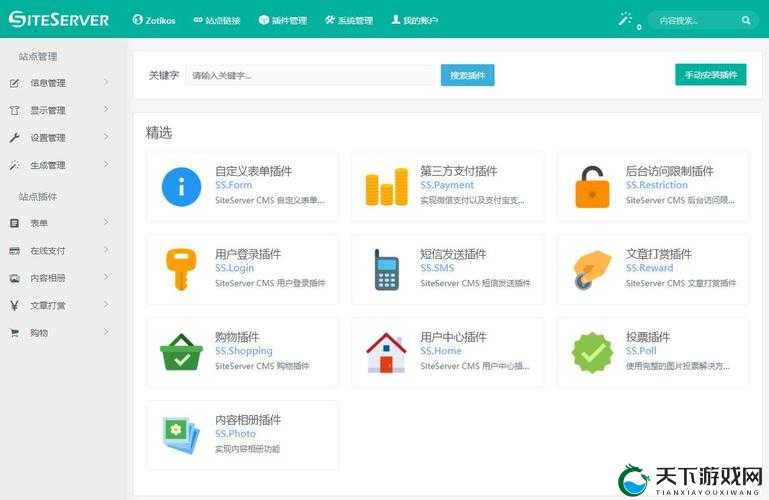Viewport: 769px width, 500px height.
Task: Focus the 关键字 keyword input field
Action: (310, 75)
